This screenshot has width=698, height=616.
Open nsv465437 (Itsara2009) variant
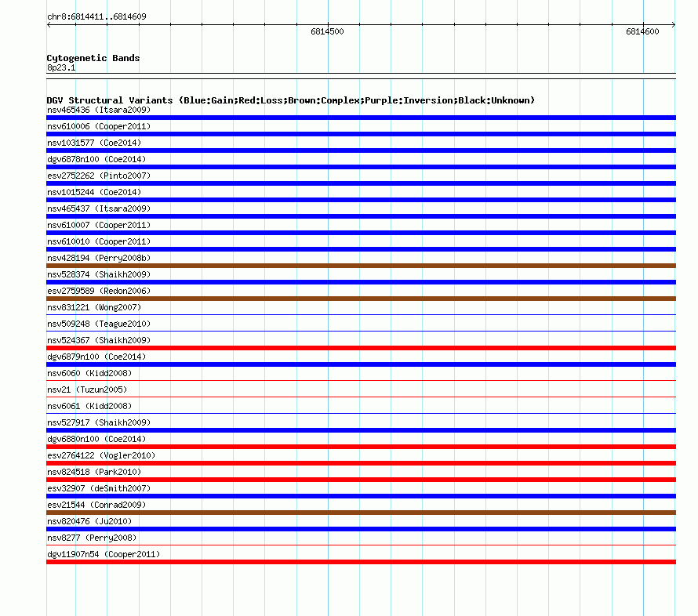tap(99, 208)
